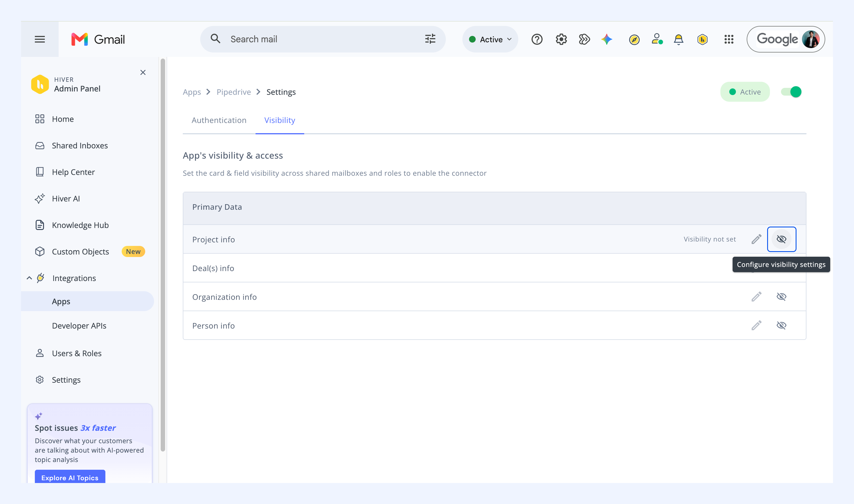Open Hiver AI
The width and height of the screenshot is (854, 504).
pyautogui.click(x=66, y=199)
